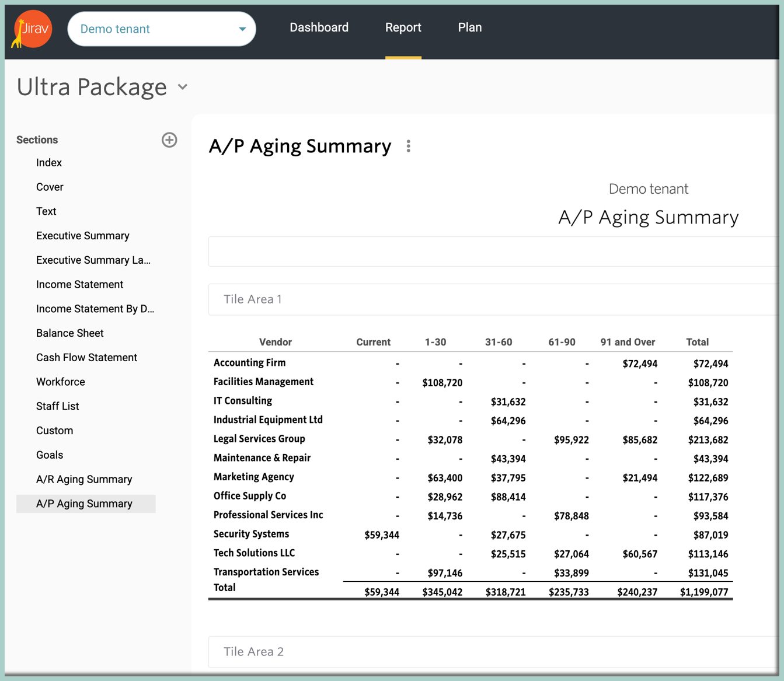The image size is (784, 681).
Task: Open the Workforce section
Action: coord(61,382)
